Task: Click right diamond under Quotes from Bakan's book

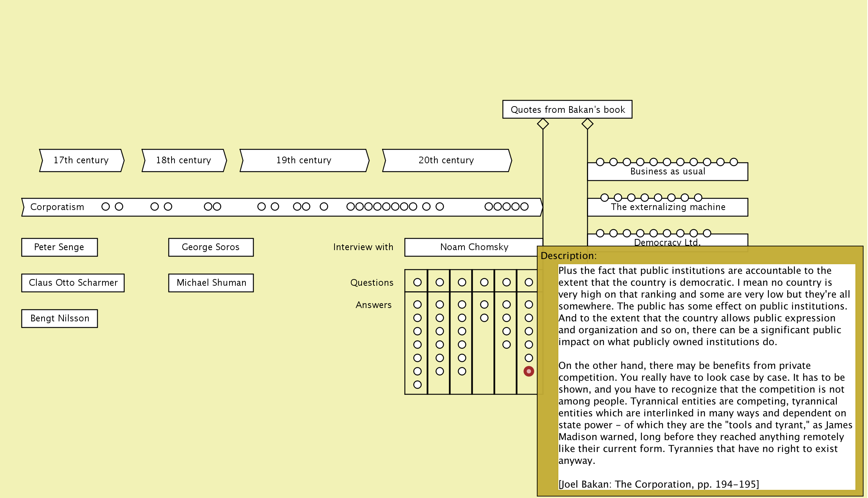Action: pos(587,124)
